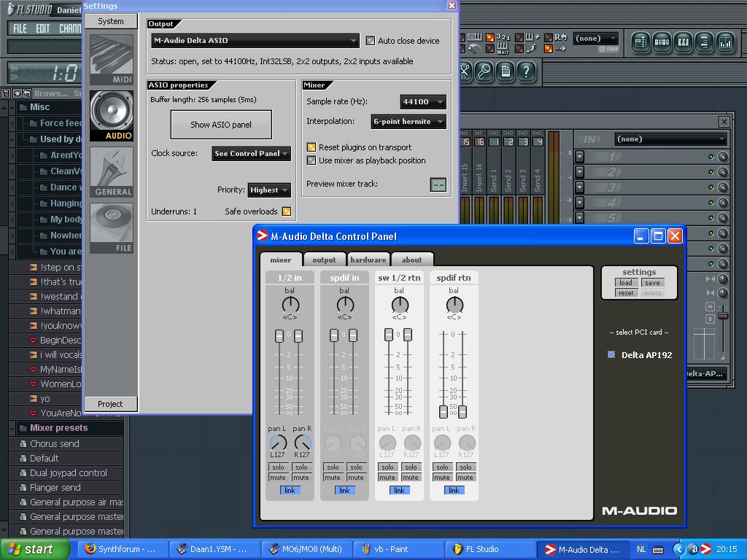Open the step sequencer window button
This screenshot has width=747, height=560.
[662, 42]
